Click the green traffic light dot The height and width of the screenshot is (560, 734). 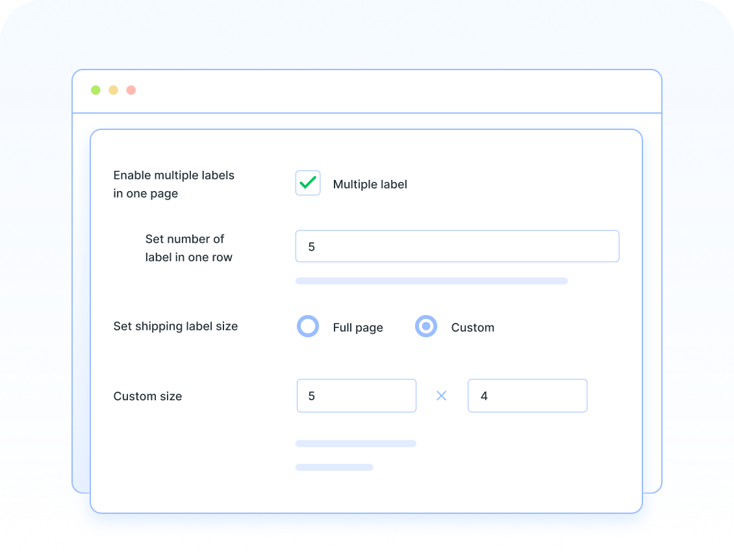pyautogui.click(x=95, y=90)
